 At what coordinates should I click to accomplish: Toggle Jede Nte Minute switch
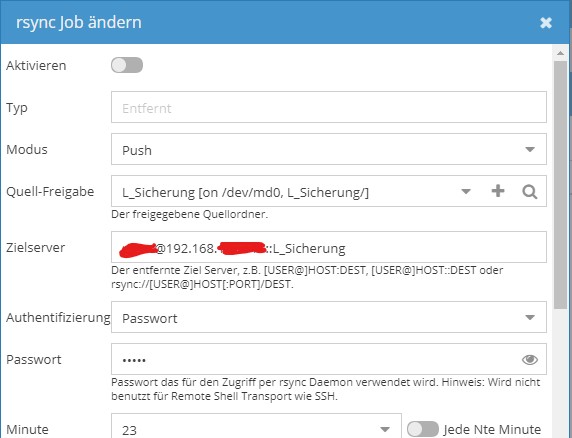(422, 429)
